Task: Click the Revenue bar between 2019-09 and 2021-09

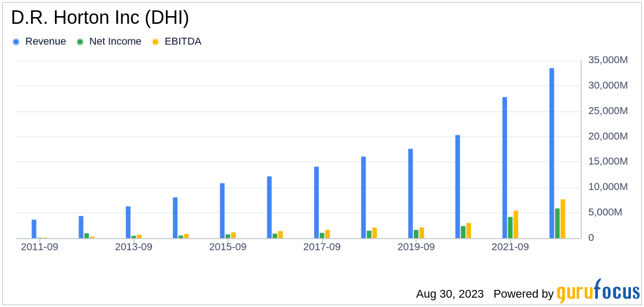Action: [x=458, y=187]
